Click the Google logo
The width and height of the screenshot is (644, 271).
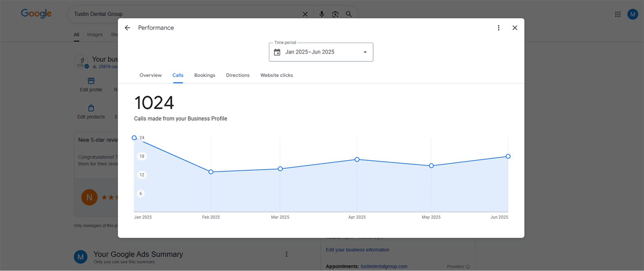(36, 14)
